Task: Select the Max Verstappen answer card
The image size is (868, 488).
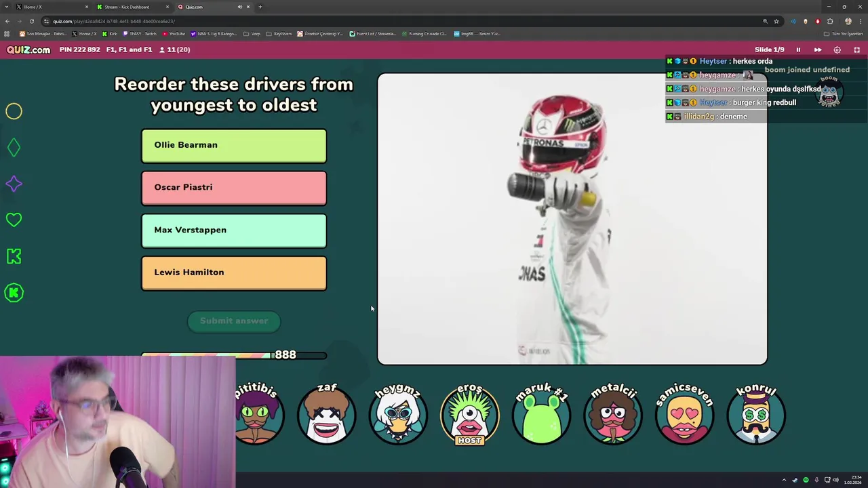Action: pyautogui.click(x=234, y=230)
